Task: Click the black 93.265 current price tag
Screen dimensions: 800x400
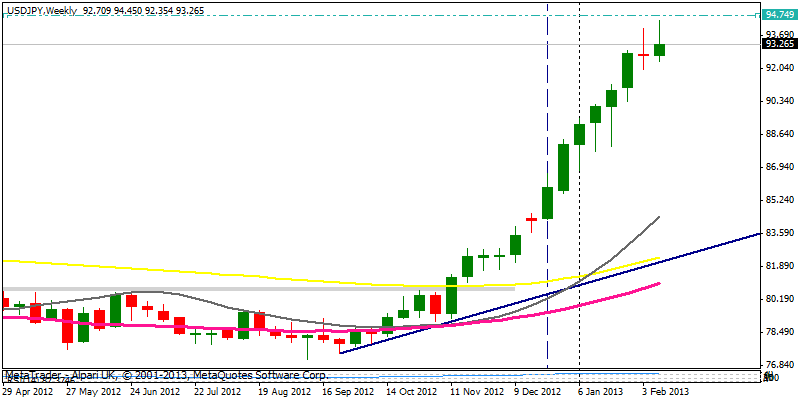Action: point(779,44)
